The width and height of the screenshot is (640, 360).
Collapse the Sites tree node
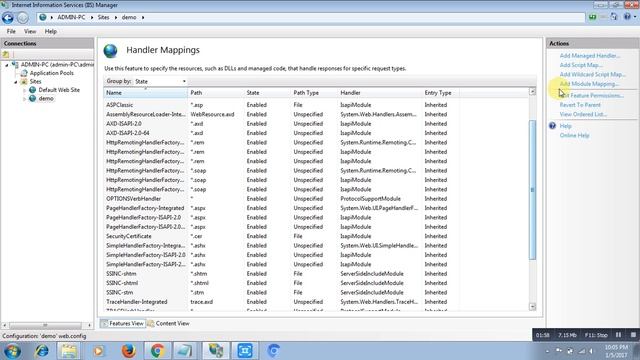(16, 82)
